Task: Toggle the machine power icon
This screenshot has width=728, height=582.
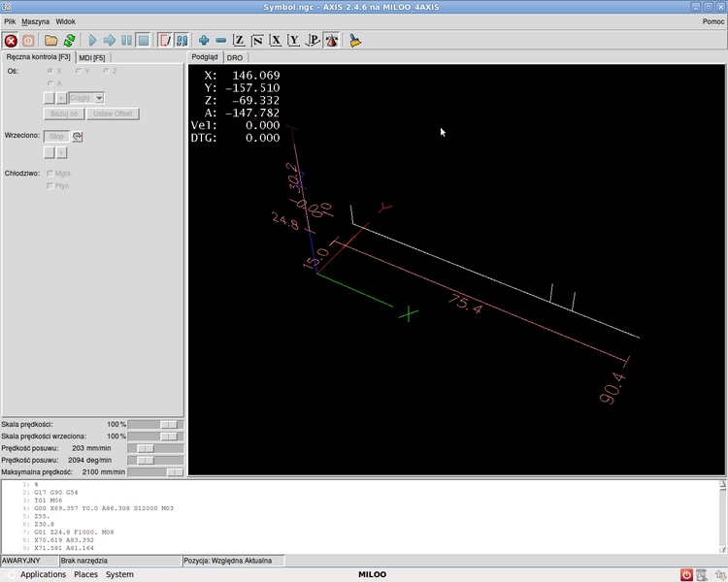Action: pos(28,41)
